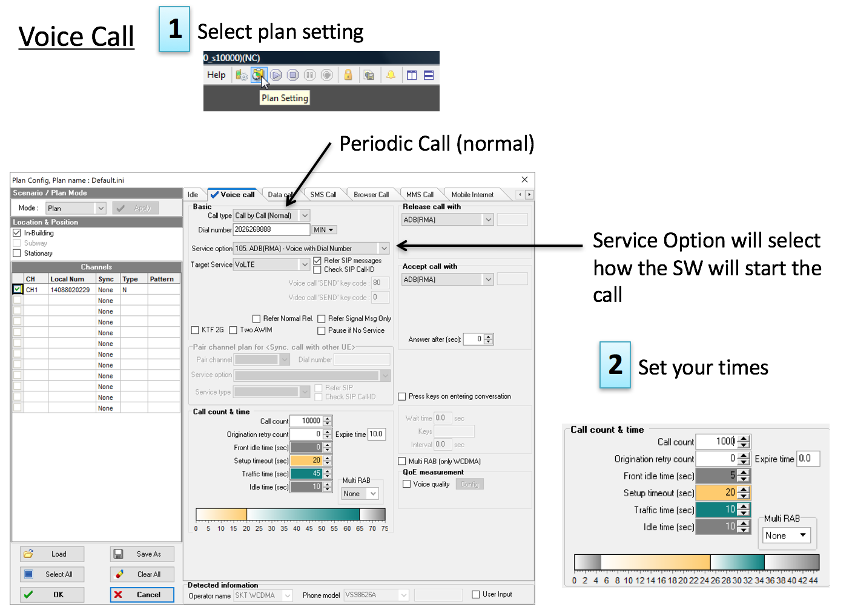Click the Expire time field in the dialog
855x616 pixels.
pyautogui.click(x=377, y=434)
